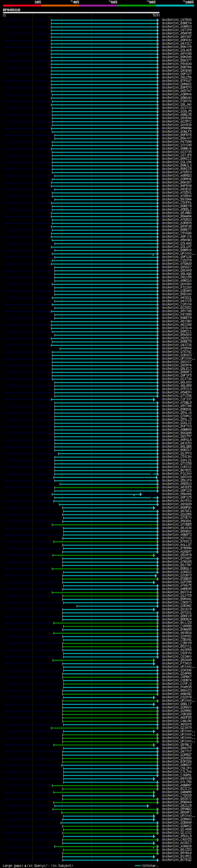Open the UniRef100_A3RM03 hit
197x868 pixels.
tap(177, 26)
